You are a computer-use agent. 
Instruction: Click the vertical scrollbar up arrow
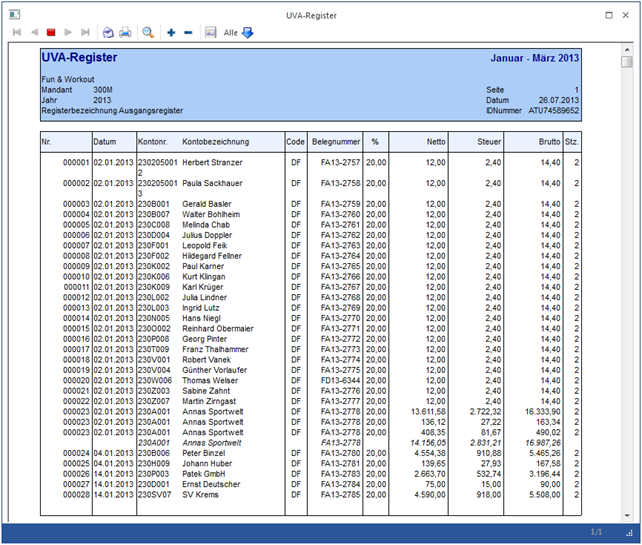[627, 48]
